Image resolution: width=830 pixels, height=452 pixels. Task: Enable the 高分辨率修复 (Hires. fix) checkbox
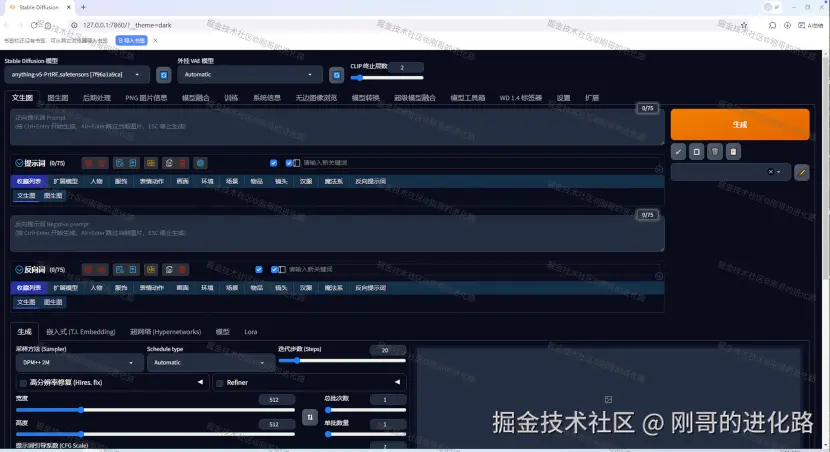23,383
